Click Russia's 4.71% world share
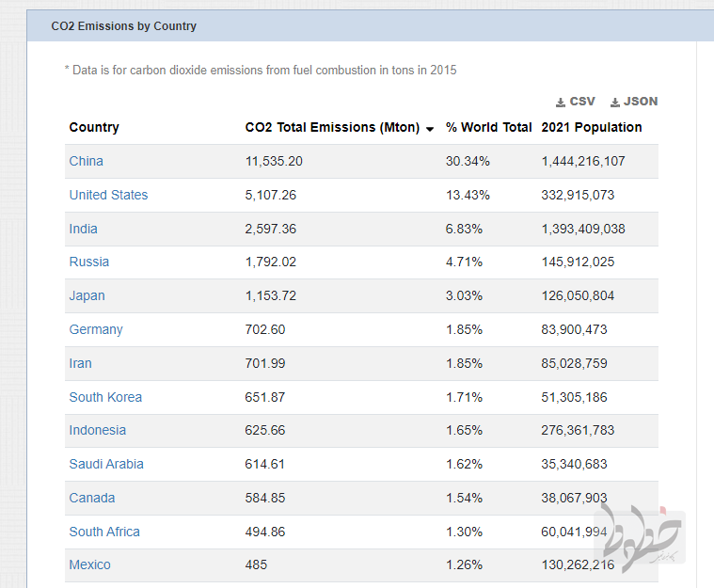The image size is (714, 588). [464, 262]
